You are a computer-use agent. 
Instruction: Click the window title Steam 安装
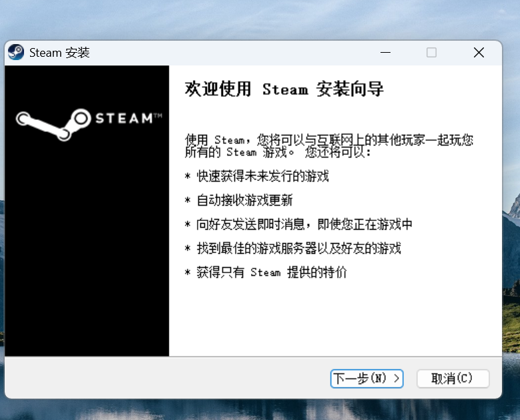pos(59,53)
